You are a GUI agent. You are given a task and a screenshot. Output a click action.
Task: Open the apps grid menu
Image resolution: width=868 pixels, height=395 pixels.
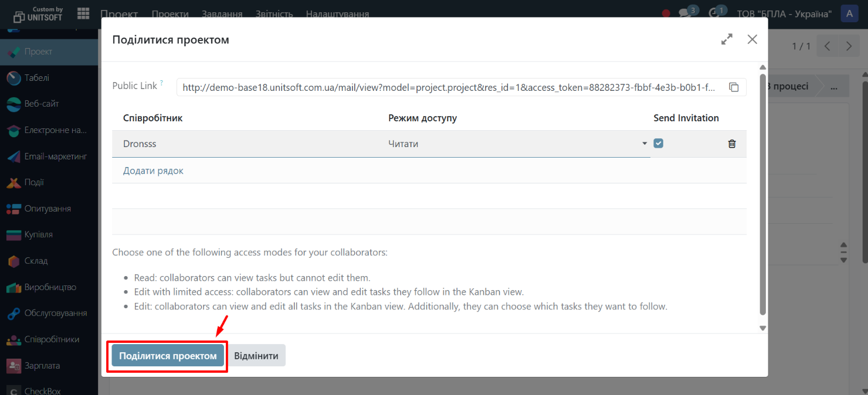83,13
